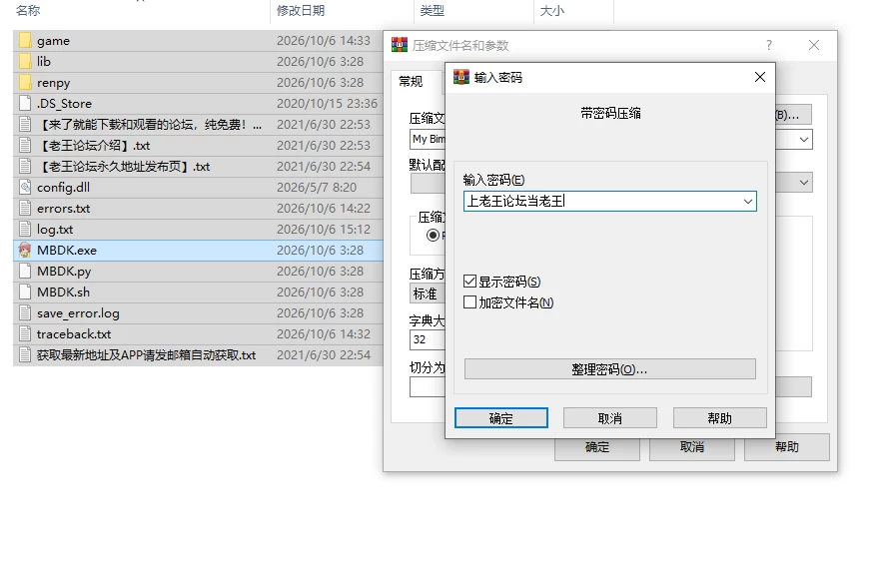Click 取消 in the 输入密码 dialog
The height and width of the screenshot is (588, 891).
(x=610, y=418)
